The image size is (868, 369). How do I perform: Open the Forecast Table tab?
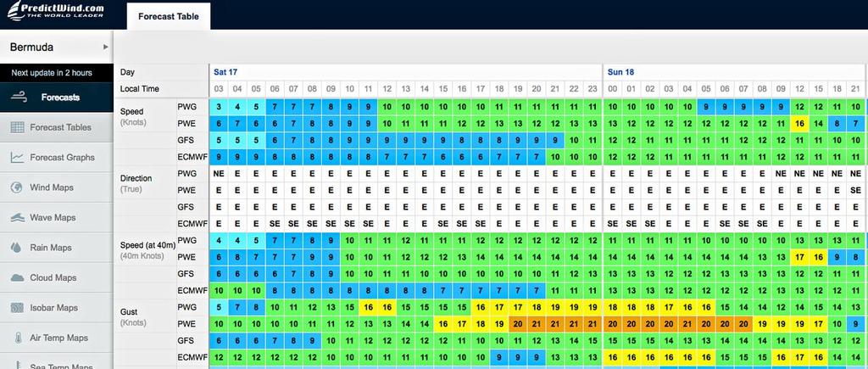click(x=169, y=16)
